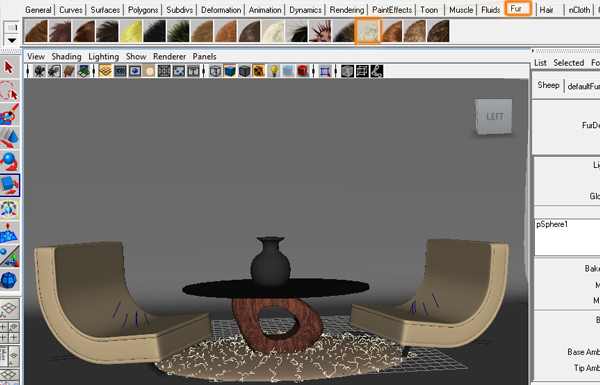Click the LEFT face of the view cube

tap(494, 116)
